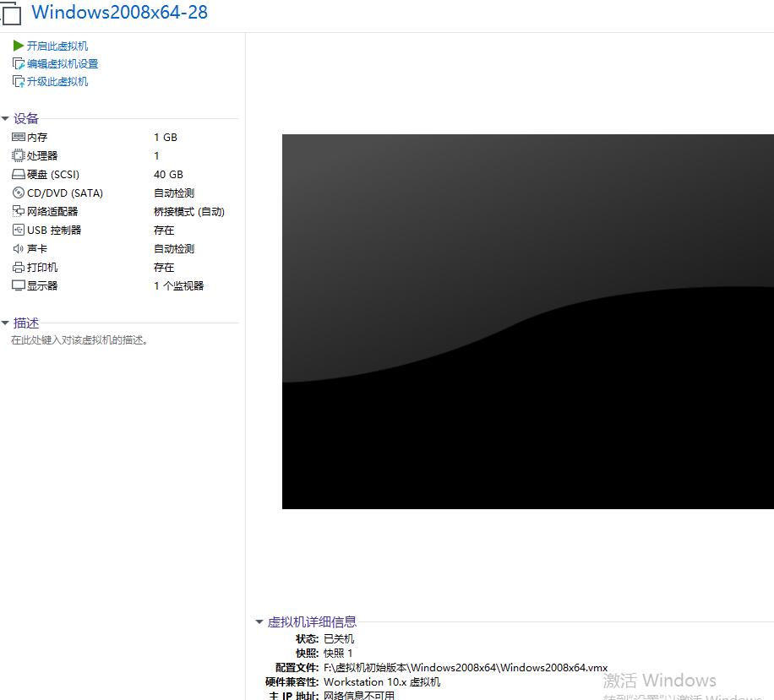Click the processor count value 1
The image size is (774, 700).
[x=156, y=156]
